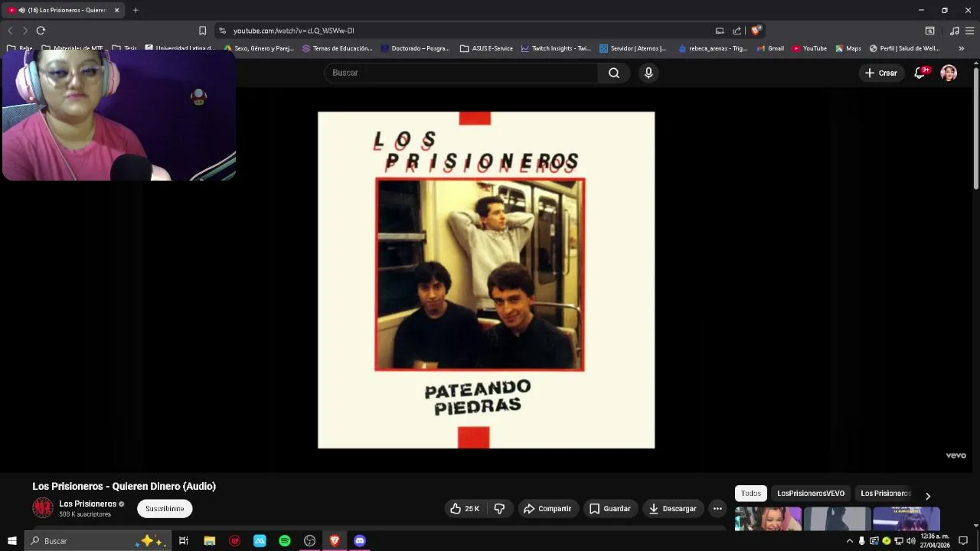
Task: Click the picture-in-picture icon in address bar
Action: (x=720, y=31)
